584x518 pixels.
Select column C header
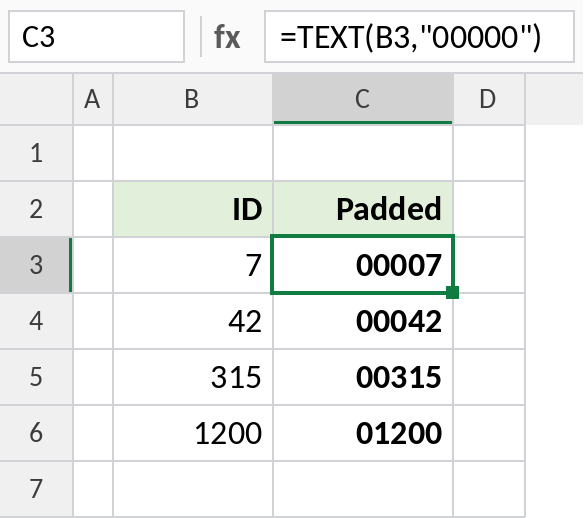pyautogui.click(x=363, y=99)
